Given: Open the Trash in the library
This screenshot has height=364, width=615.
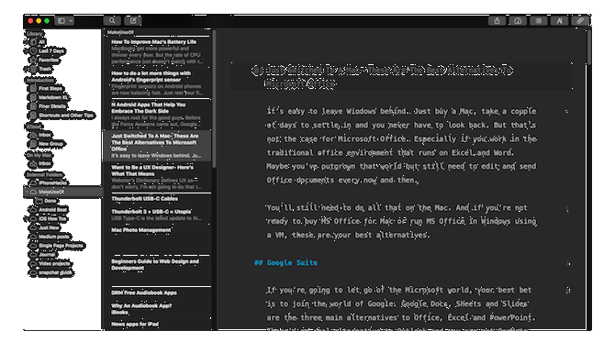Looking at the screenshot, I should tap(40, 69).
